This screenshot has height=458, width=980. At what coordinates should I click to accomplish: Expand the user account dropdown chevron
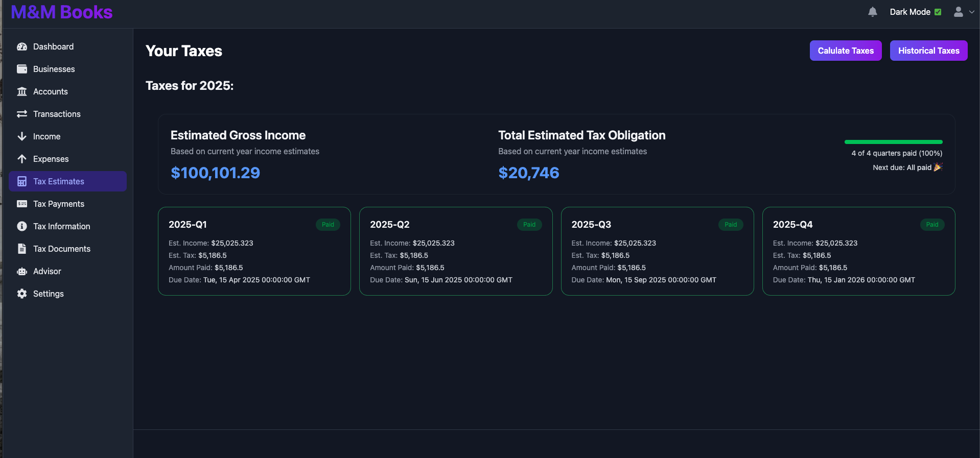pos(971,12)
